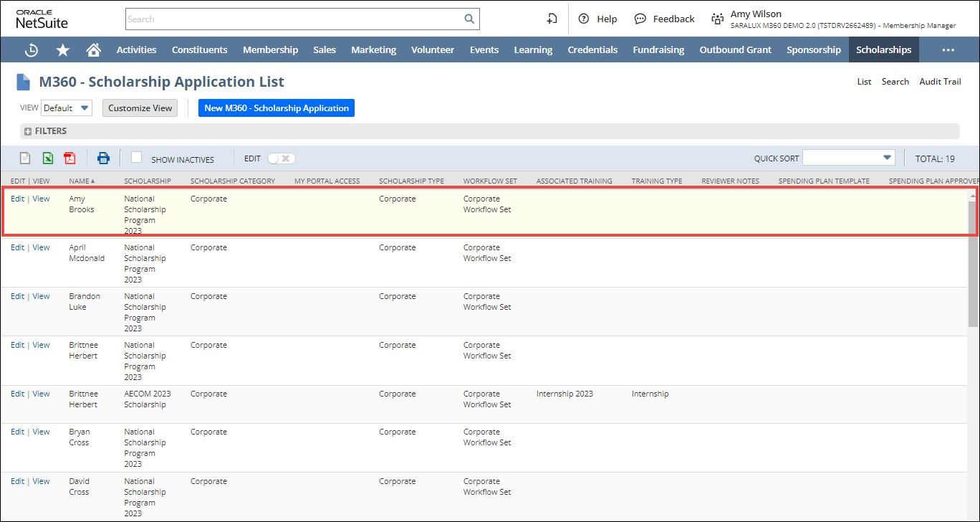980x522 pixels.
Task: Open the Recent Records clock icon
Action: 32,50
